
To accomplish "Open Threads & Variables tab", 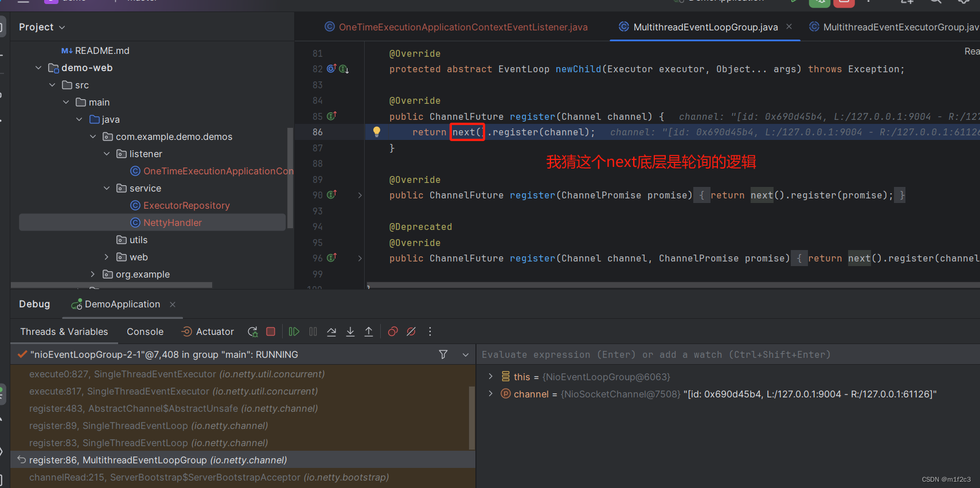I will click(64, 331).
